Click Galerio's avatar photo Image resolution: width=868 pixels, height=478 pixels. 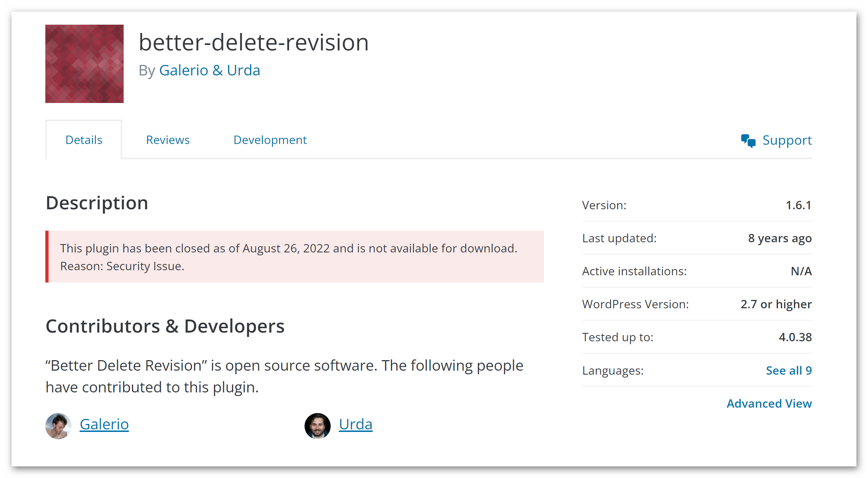(58, 426)
